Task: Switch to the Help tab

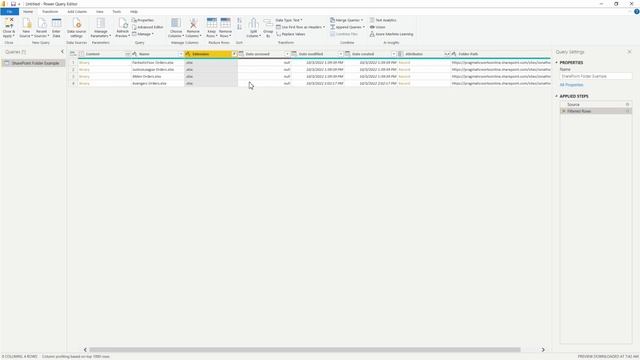Action: pos(134,11)
